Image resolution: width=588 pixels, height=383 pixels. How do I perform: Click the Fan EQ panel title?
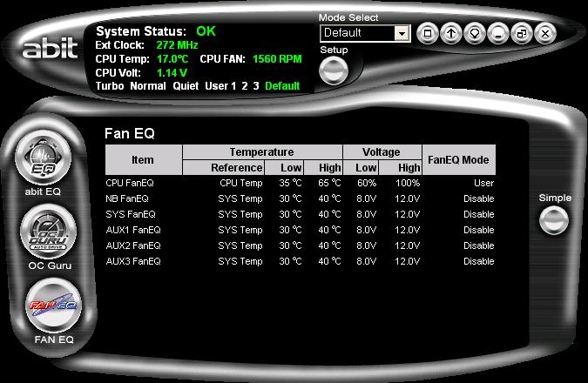(130, 133)
